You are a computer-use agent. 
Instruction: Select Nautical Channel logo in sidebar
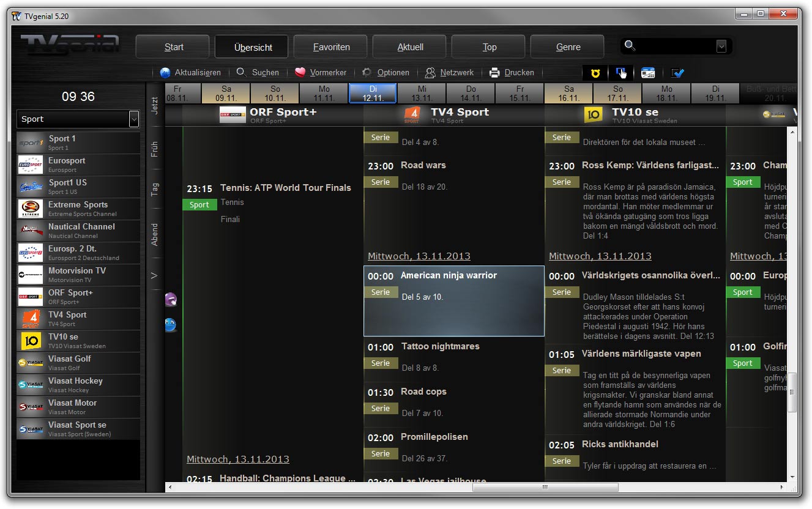31,231
